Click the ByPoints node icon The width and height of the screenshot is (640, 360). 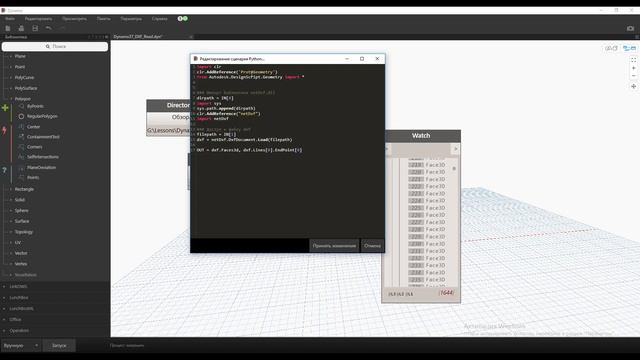click(x=21, y=106)
